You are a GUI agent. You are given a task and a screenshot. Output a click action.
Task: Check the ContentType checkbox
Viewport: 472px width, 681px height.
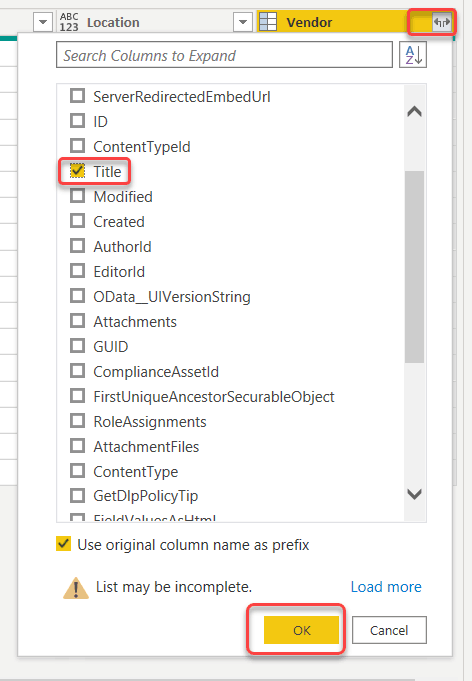tap(78, 471)
